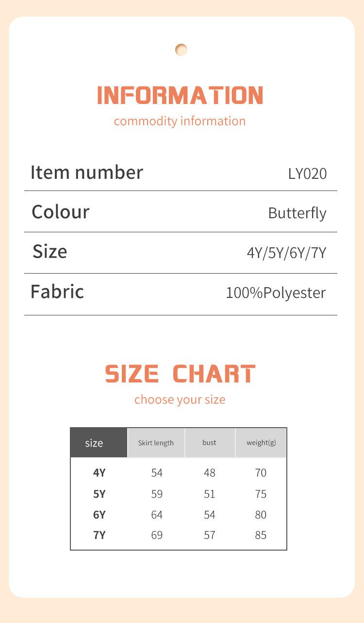Select the "Skirt length" column header
Viewport: 364px width, 623px height.
click(156, 443)
